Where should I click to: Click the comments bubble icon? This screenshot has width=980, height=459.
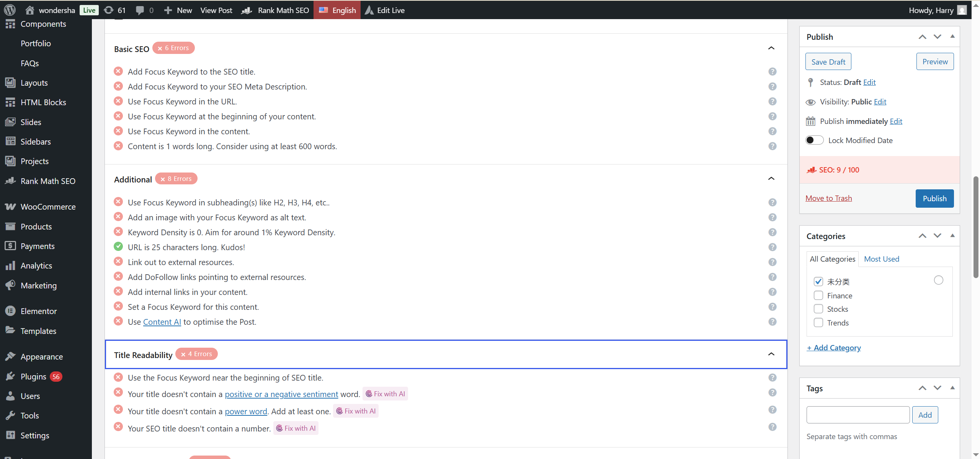click(140, 10)
